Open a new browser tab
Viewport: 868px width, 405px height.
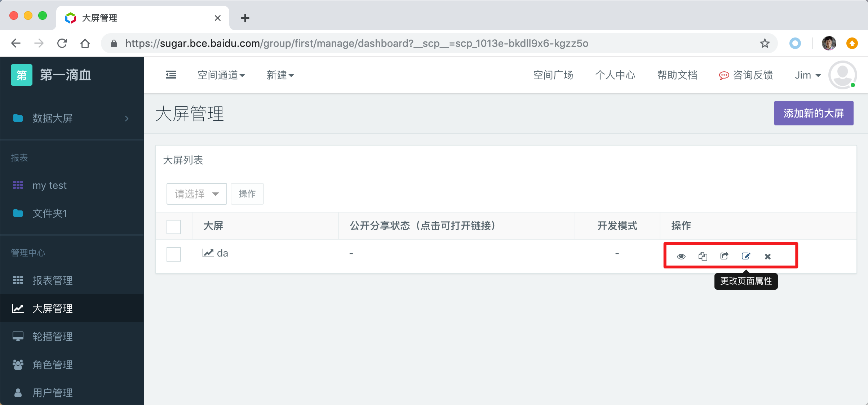point(245,18)
